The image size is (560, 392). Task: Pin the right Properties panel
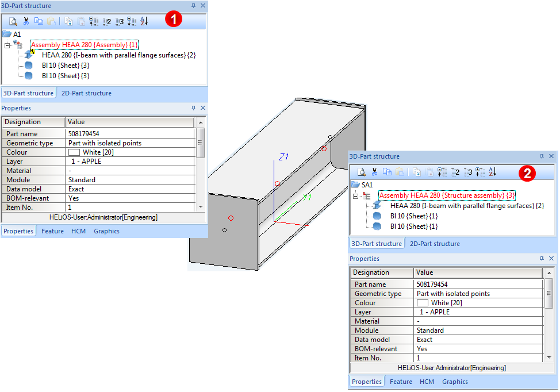pos(542,259)
